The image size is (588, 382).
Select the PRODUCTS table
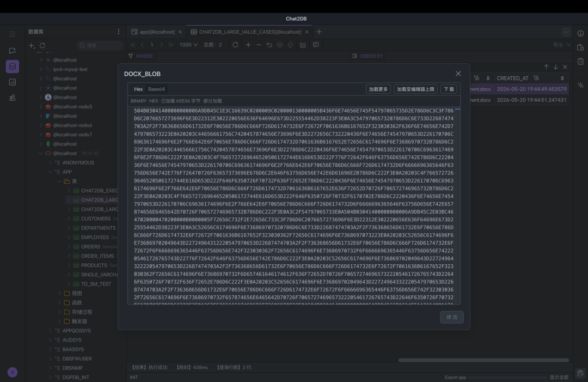tap(94, 265)
